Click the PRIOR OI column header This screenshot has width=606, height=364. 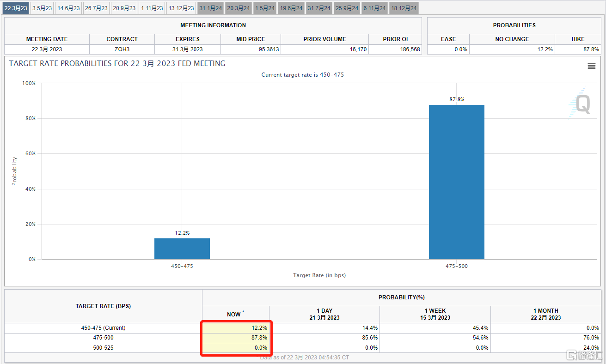pos(395,39)
